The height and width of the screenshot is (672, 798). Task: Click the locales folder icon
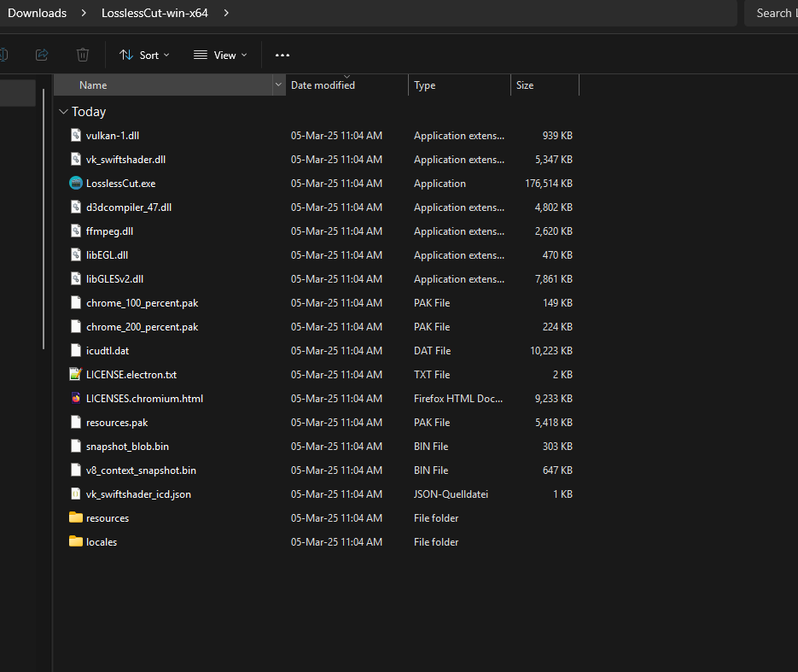tap(76, 541)
